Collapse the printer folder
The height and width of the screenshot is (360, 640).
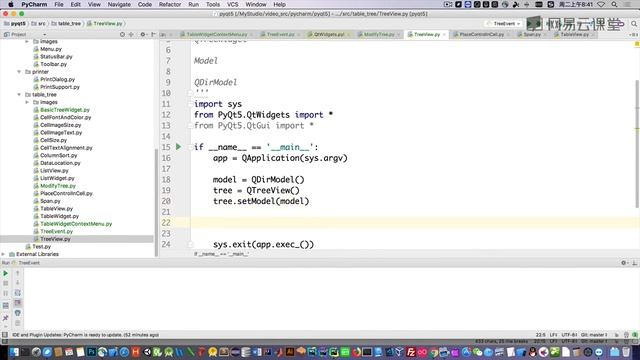[x=19, y=72]
